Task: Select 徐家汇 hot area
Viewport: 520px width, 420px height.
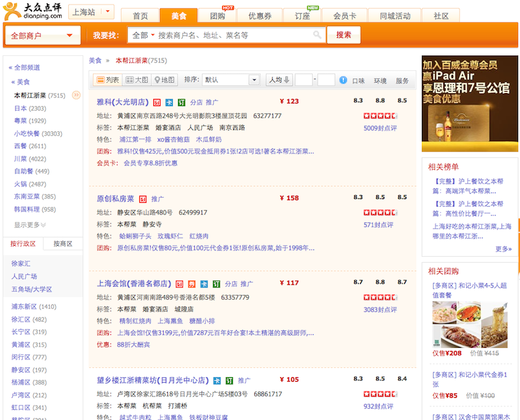Action: pos(21,263)
